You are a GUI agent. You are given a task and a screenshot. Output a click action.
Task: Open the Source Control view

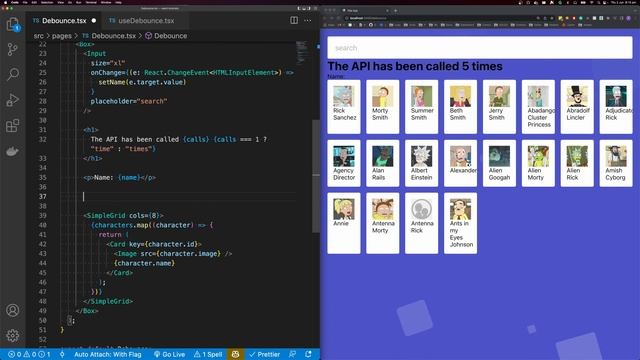tap(13, 49)
